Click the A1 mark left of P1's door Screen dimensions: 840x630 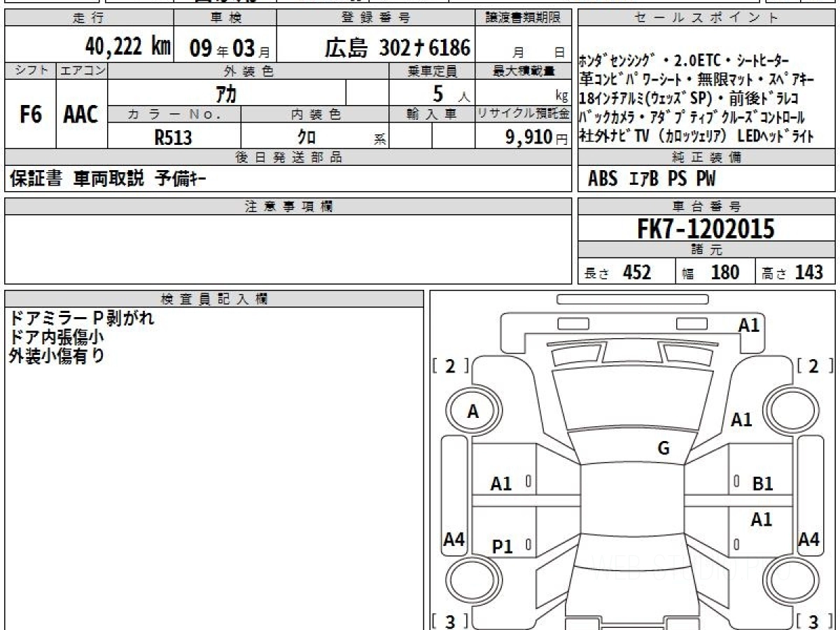[501, 483]
